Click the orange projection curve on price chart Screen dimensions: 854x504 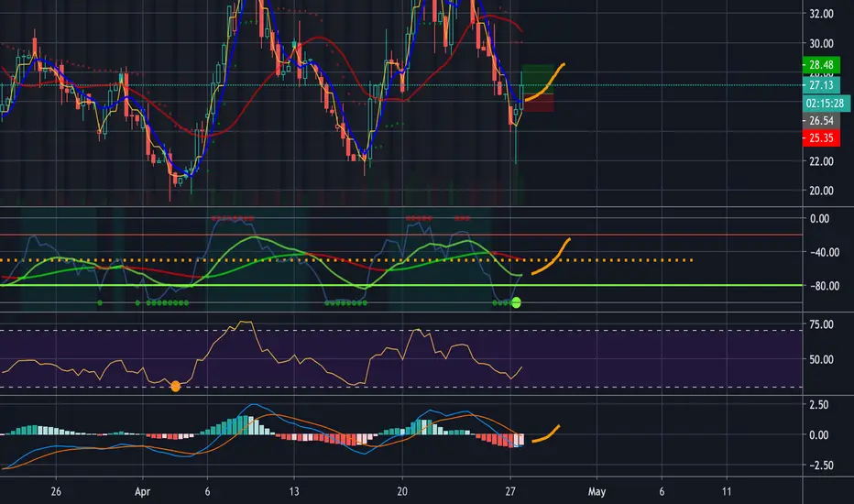click(x=546, y=84)
